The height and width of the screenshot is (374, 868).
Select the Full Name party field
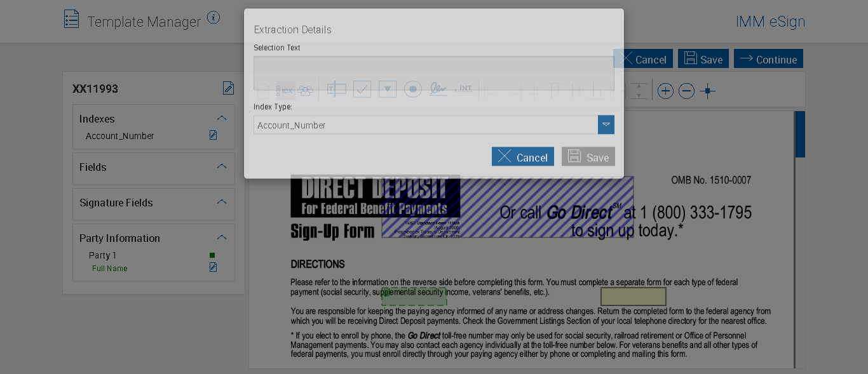pos(110,269)
